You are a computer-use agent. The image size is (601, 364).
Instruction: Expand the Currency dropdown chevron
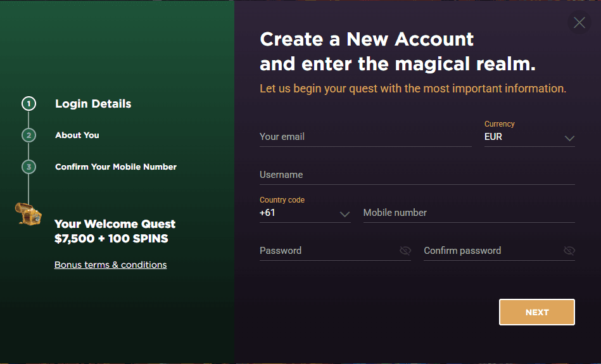569,138
